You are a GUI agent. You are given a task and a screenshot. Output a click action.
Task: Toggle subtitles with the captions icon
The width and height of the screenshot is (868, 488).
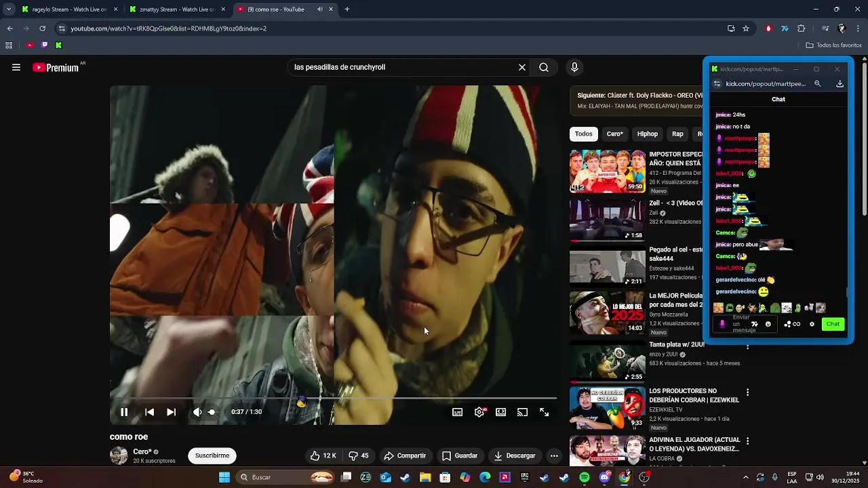(458, 412)
